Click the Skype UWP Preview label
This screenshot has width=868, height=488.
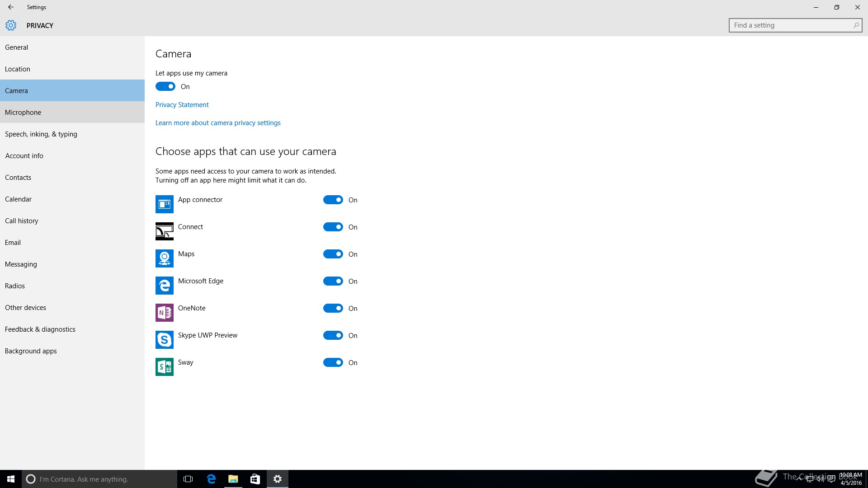click(x=208, y=335)
